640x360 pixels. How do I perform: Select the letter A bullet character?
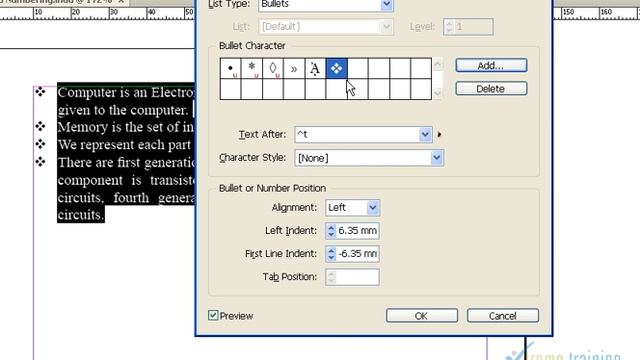coord(315,68)
